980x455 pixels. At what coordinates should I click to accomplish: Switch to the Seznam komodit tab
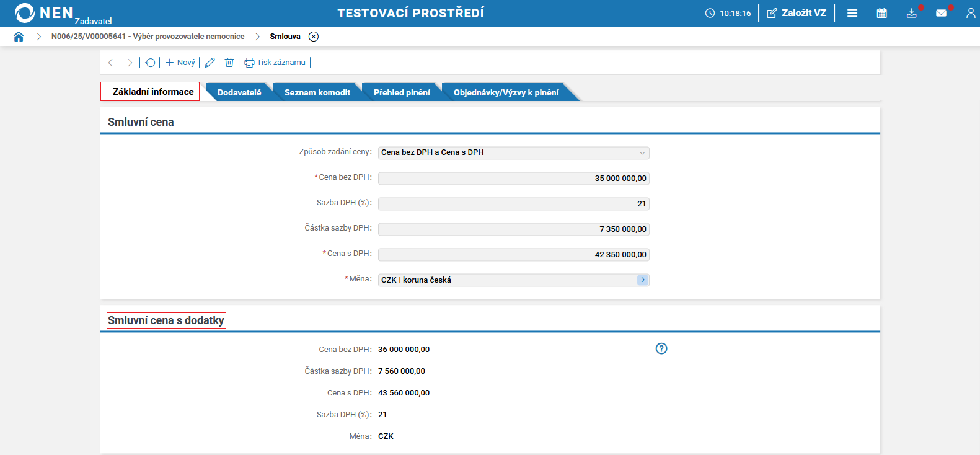pyautogui.click(x=317, y=92)
